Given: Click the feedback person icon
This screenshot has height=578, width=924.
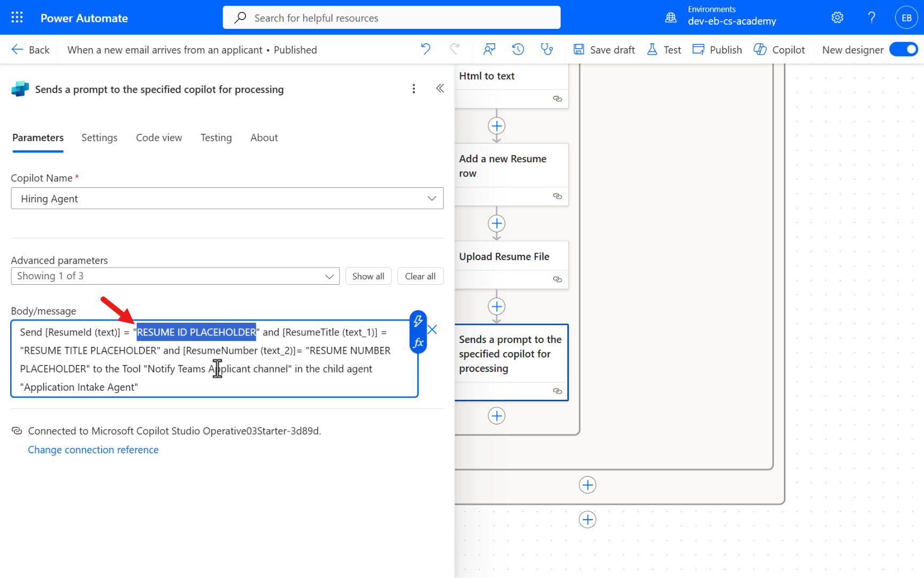Looking at the screenshot, I should [x=489, y=49].
